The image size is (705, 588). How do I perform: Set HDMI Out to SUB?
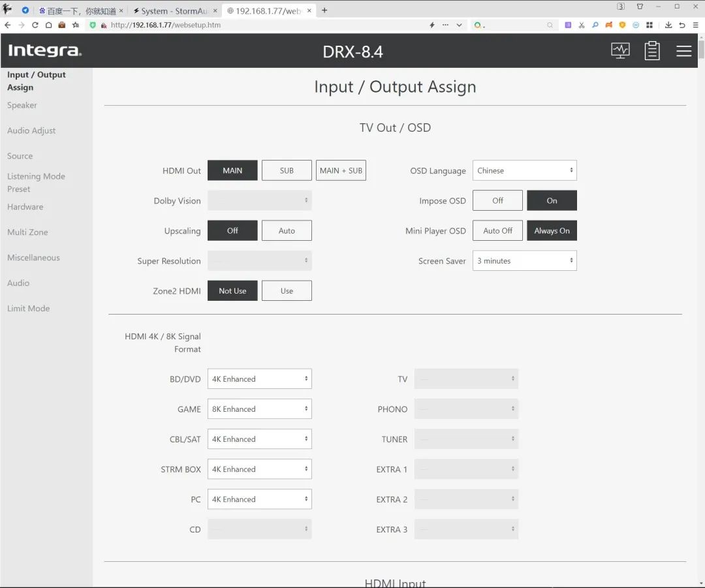click(287, 170)
